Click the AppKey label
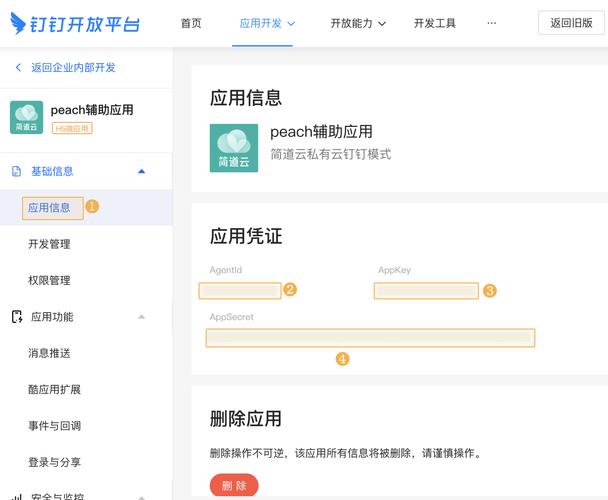Image resolution: width=608 pixels, height=500 pixels. coord(394,270)
